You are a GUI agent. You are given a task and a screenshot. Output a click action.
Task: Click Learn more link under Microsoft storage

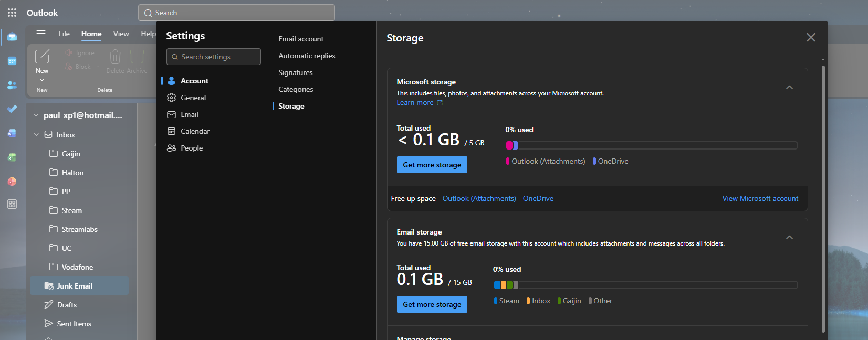pos(420,103)
